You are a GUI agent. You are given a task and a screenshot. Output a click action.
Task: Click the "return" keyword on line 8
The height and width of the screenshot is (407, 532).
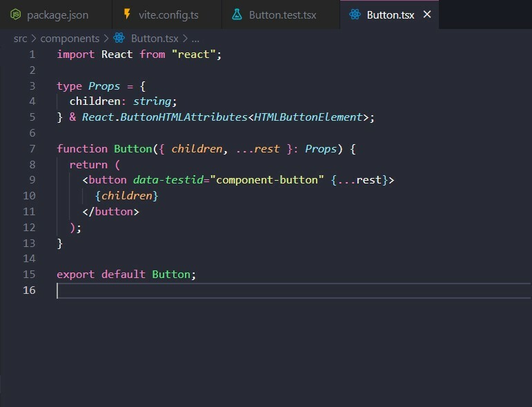tap(88, 164)
